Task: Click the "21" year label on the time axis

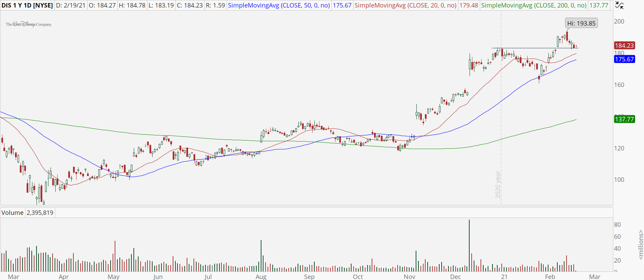Action: pyautogui.click(x=504, y=277)
